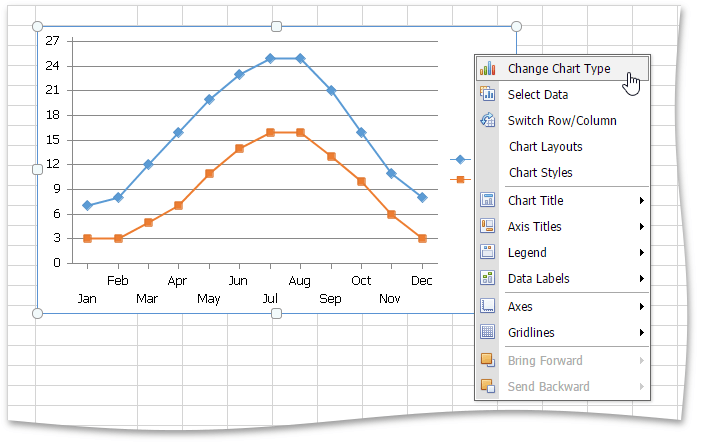Click the 'Jan' axis label
The image size is (701, 446).
point(87,299)
